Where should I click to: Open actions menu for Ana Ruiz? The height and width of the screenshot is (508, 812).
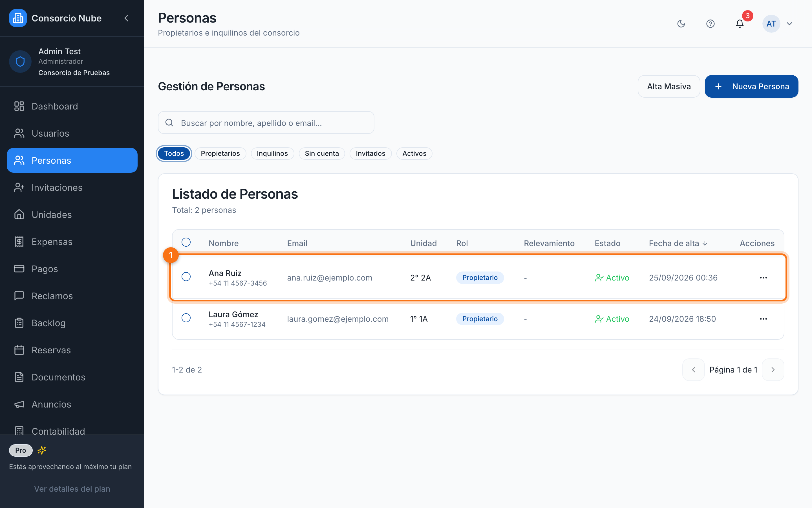[x=763, y=277]
